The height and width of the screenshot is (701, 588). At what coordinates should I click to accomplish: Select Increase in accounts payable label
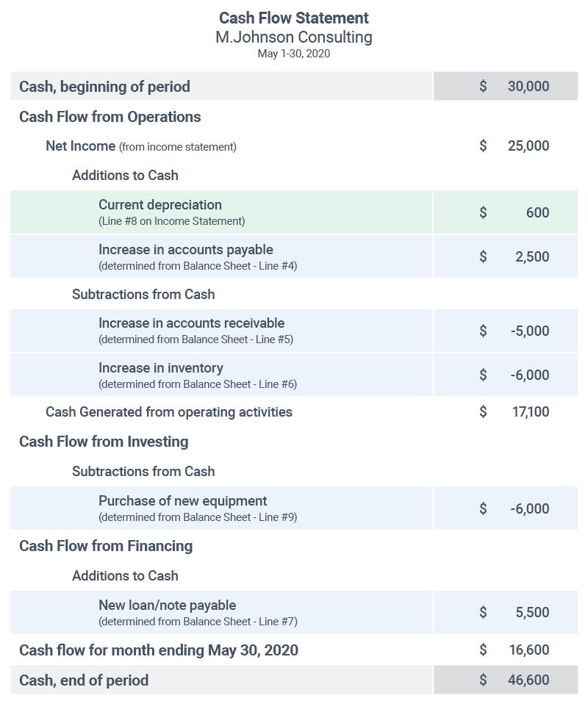point(186,250)
